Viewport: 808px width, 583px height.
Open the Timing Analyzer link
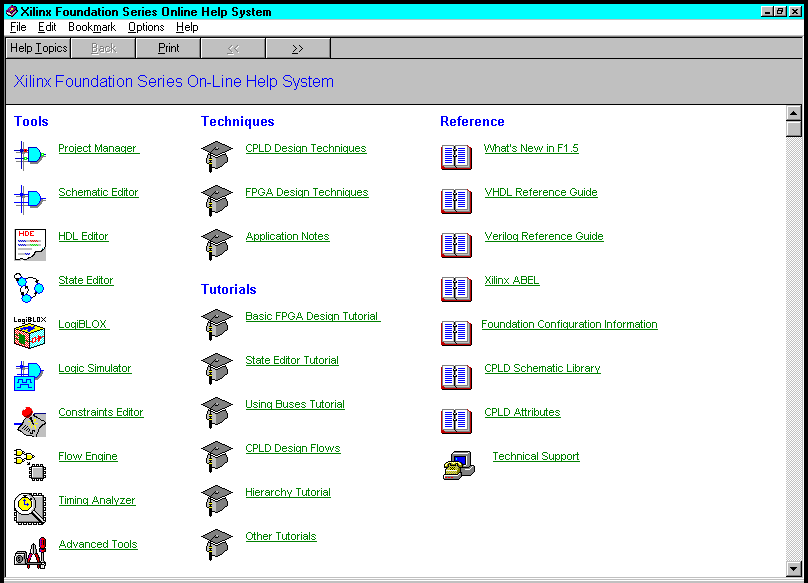click(x=97, y=501)
